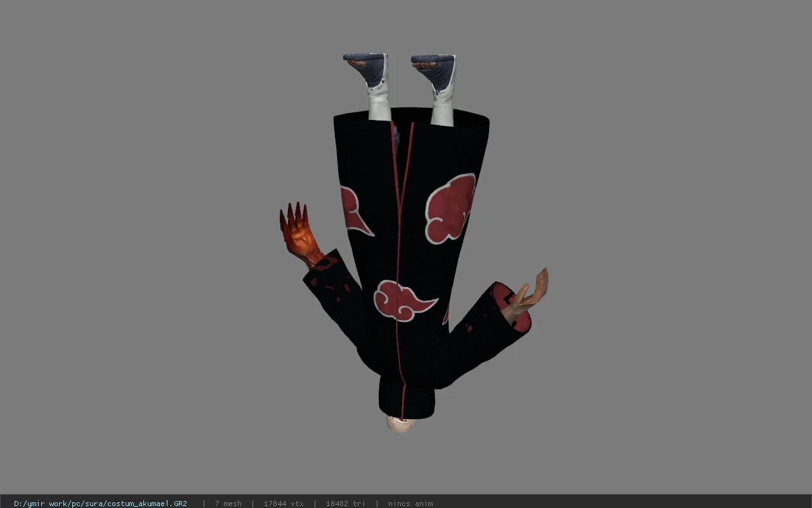The height and width of the screenshot is (508, 812).
Task: Click the '7 mesh' status bar entry
Action: click(228, 504)
